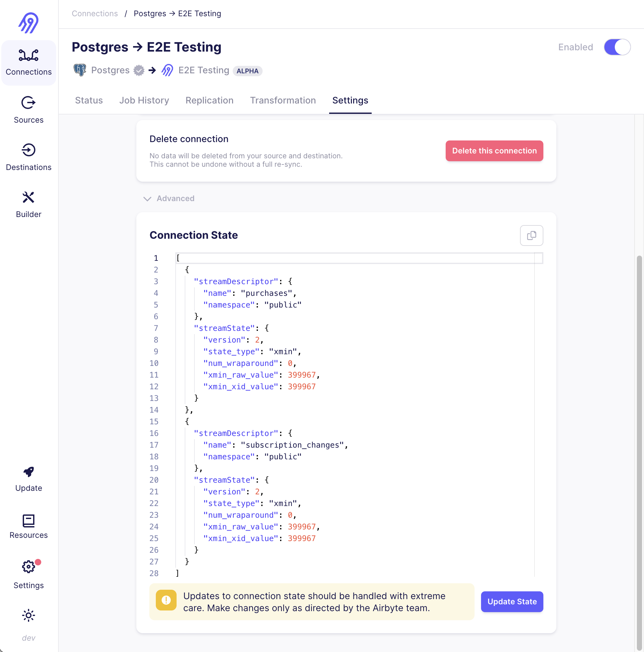This screenshot has width=644, height=652.
Task: Click line 1 of the state editor
Action: pos(338,258)
